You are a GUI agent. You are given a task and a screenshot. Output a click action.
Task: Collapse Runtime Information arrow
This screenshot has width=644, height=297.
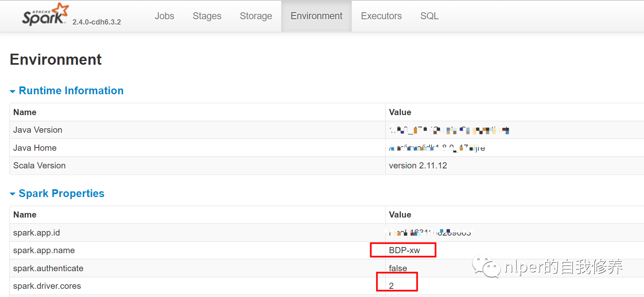[x=13, y=91]
